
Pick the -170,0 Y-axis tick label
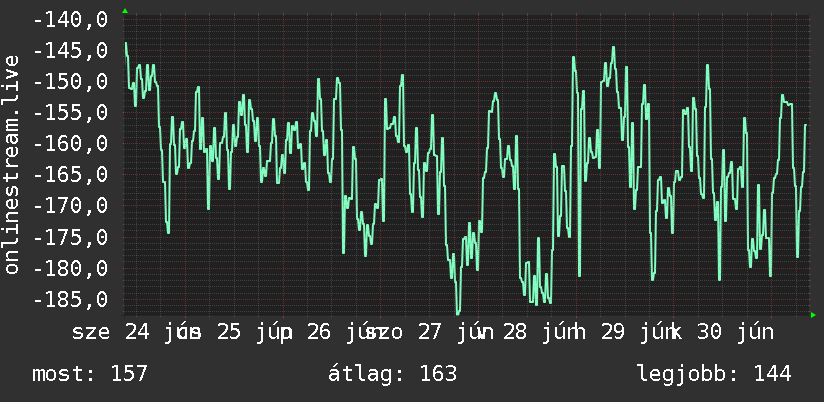tap(70, 206)
